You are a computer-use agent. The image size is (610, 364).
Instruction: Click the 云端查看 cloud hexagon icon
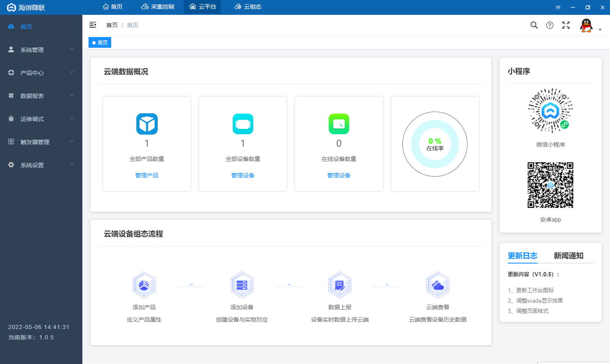(x=438, y=285)
